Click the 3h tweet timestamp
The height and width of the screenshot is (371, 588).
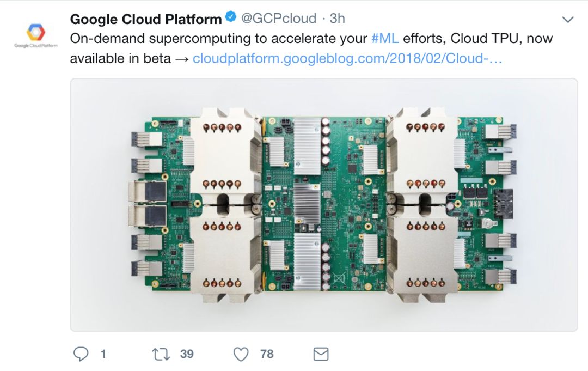(x=338, y=19)
